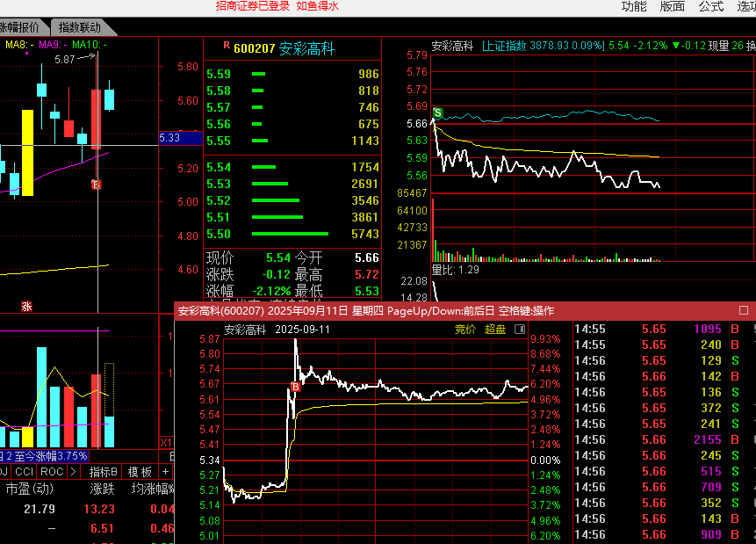
Task: Click the 量比: 1.29 label
Action: pyautogui.click(x=455, y=270)
